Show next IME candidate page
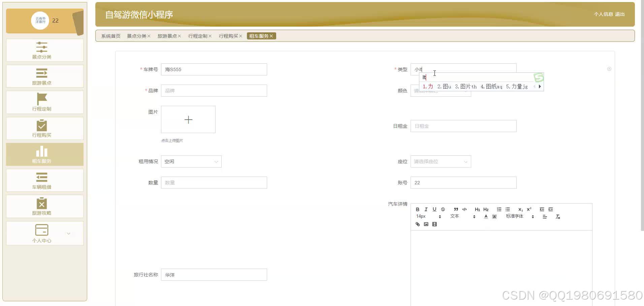 pos(540,87)
